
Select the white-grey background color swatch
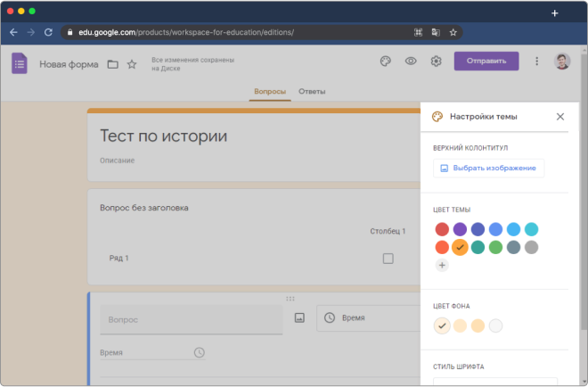pos(495,325)
